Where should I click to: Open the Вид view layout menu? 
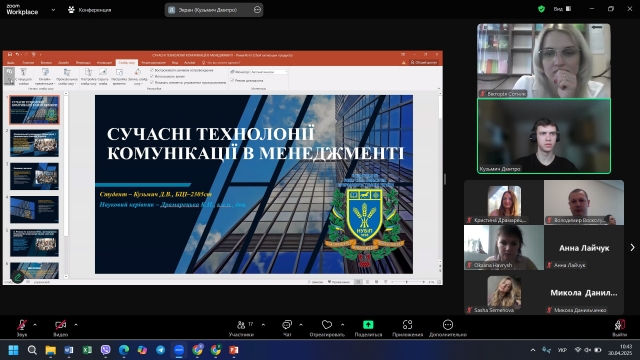coord(562,9)
